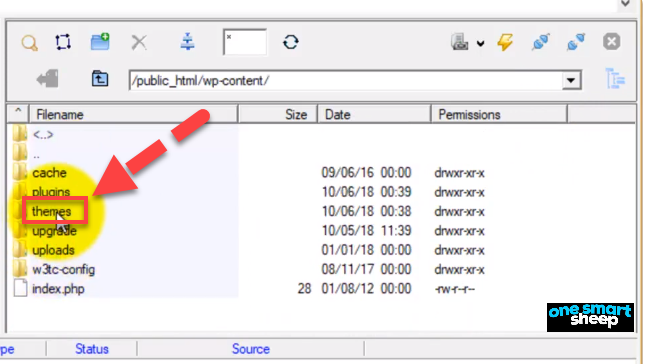Screen dimensions: 649x364
Task: Click the index.php file icon
Action: (20, 288)
